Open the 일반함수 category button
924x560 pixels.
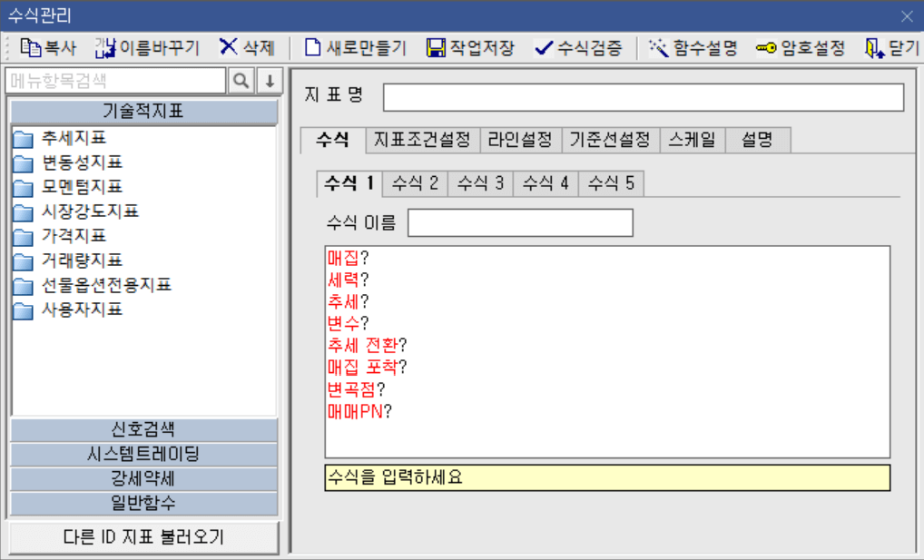pos(143,503)
